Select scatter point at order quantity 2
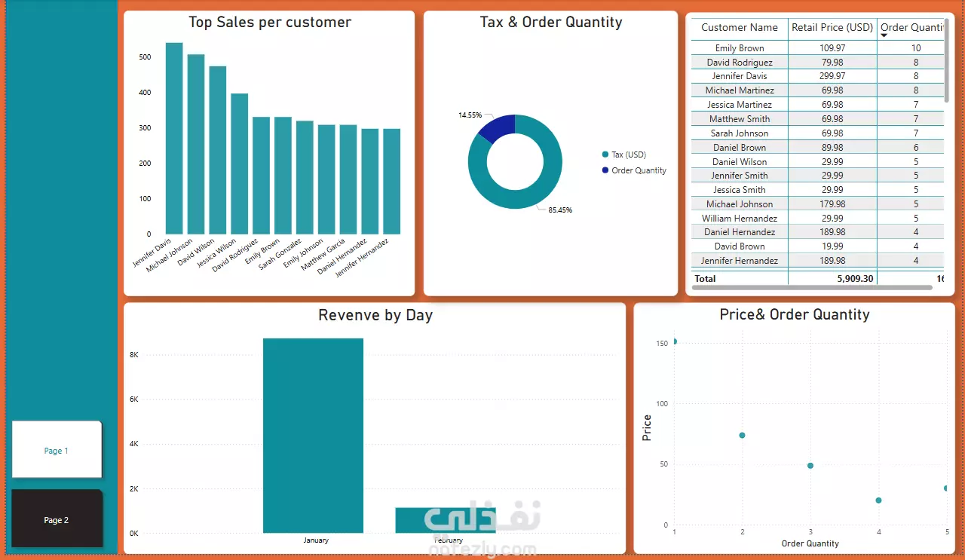This screenshot has height=560, width=965. [x=742, y=435]
